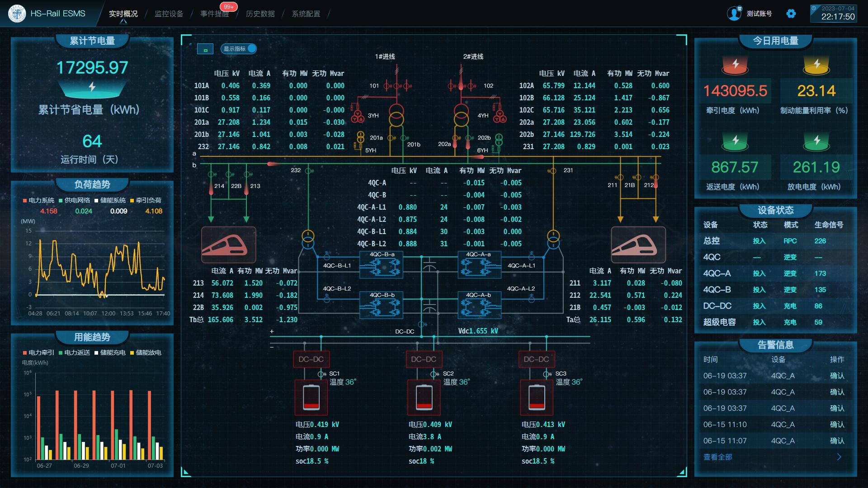Click the HS-Rail ESMS logo emblem
Screen dimensions: 868x488
click(17, 14)
